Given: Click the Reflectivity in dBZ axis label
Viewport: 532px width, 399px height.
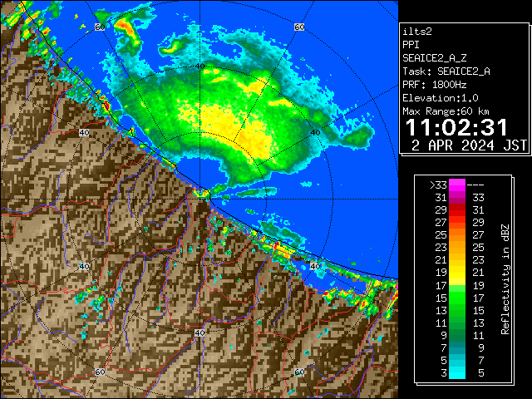Looking at the screenshot, I should point(505,279).
